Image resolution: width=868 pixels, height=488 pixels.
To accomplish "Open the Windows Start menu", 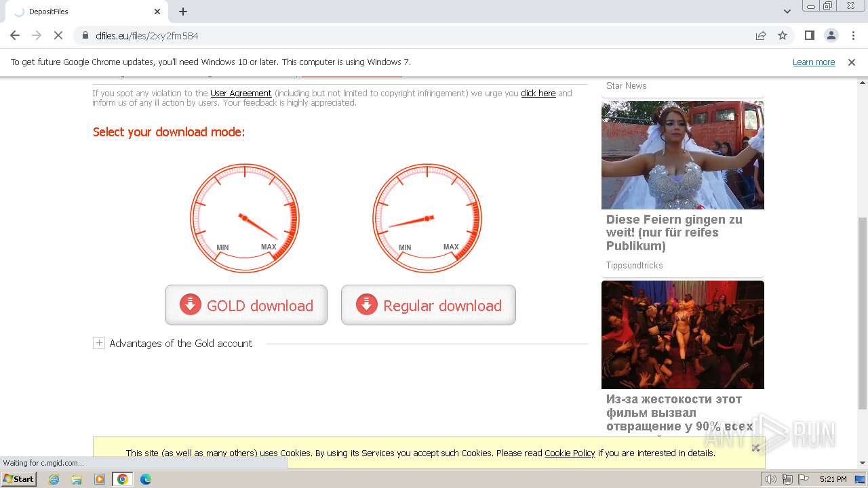I will click(x=19, y=479).
